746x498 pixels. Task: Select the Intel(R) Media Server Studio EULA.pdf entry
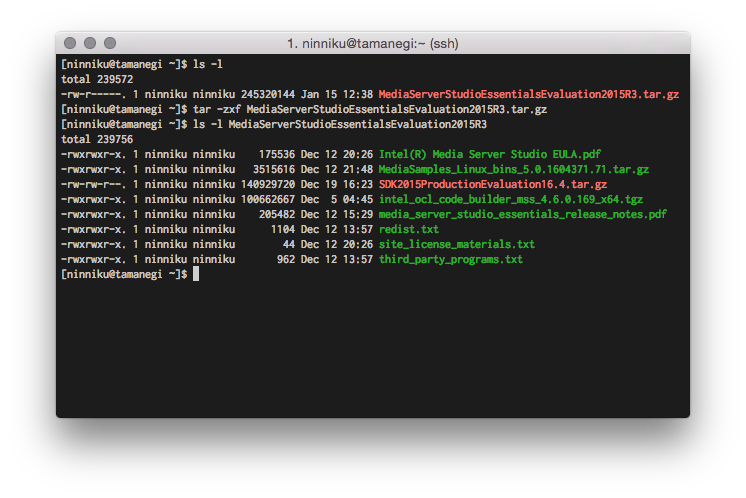[490, 154]
